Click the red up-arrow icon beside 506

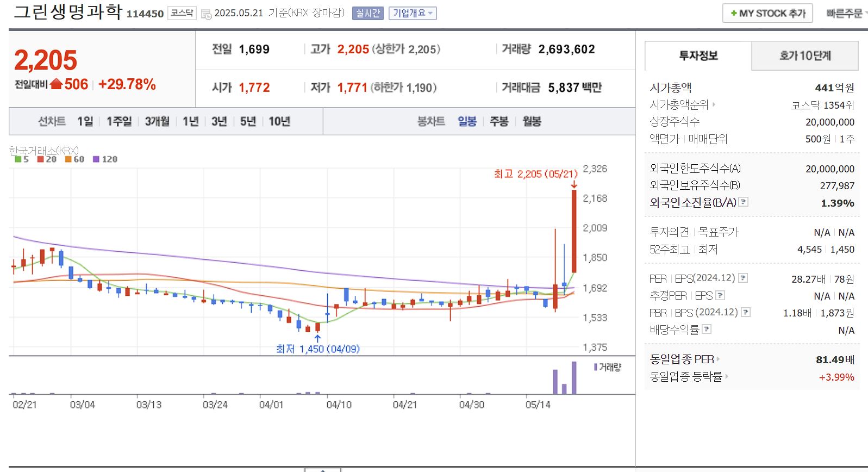56,84
